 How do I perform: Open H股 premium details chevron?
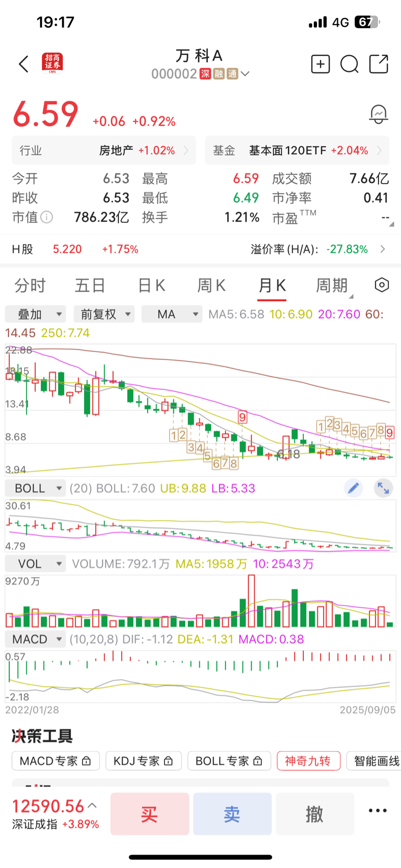(x=383, y=249)
